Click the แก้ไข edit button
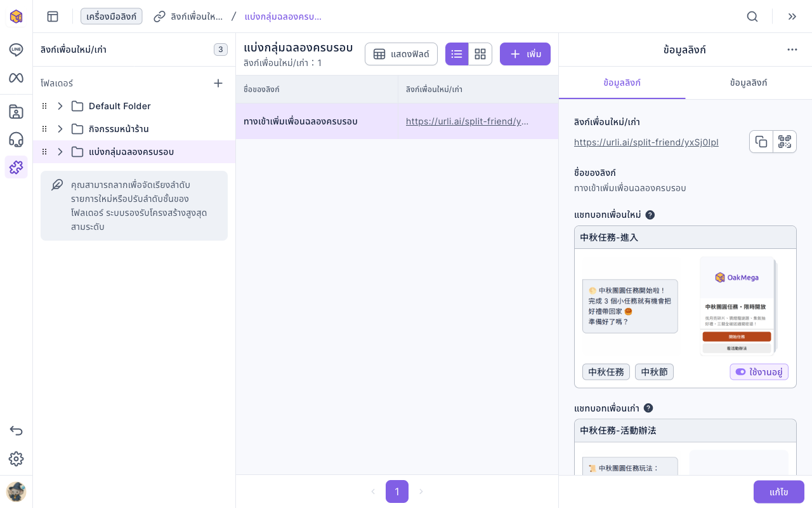This screenshot has height=508, width=812. pos(779,492)
